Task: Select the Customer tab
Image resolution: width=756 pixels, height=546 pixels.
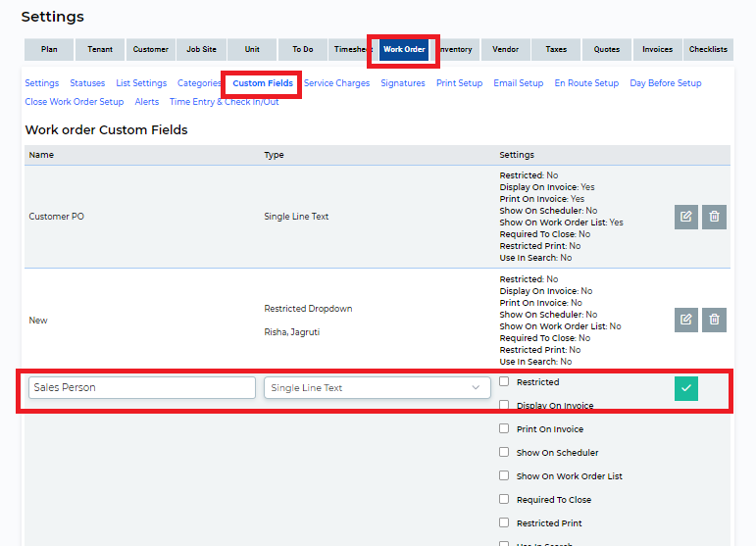Action: pos(150,49)
